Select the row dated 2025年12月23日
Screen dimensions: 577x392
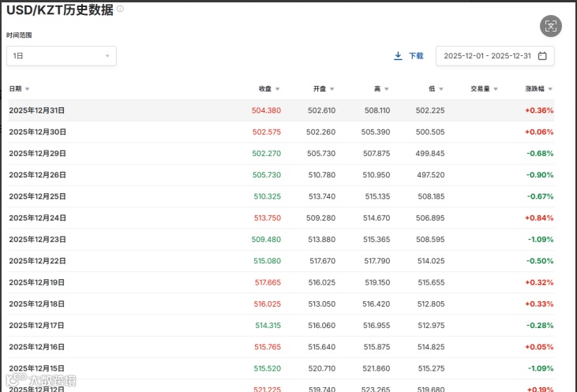click(x=282, y=240)
